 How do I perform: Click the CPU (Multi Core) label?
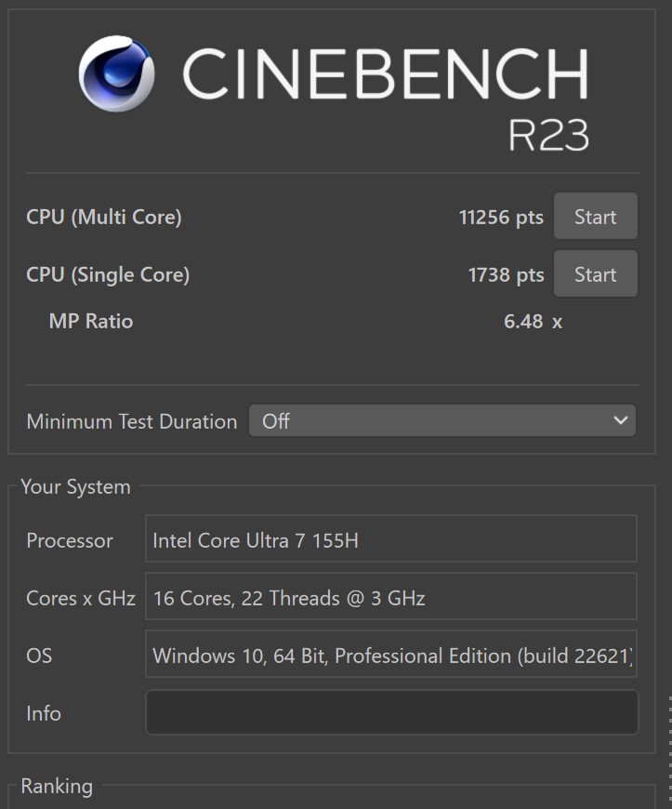[104, 218]
